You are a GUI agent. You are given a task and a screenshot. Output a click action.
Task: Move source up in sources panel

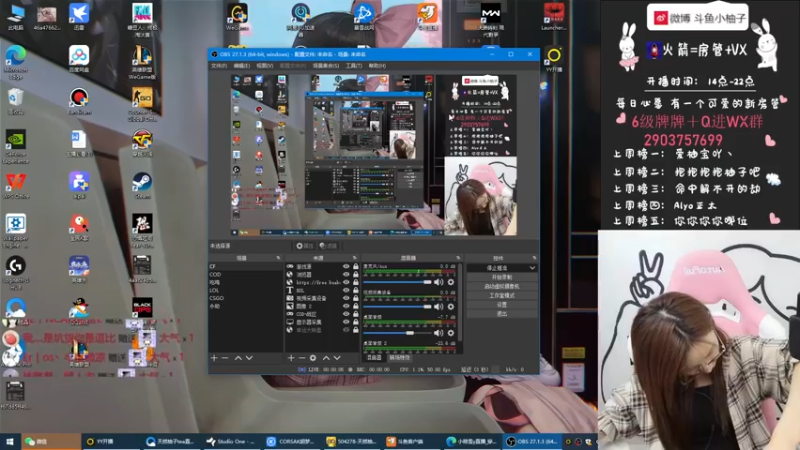(x=326, y=358)
